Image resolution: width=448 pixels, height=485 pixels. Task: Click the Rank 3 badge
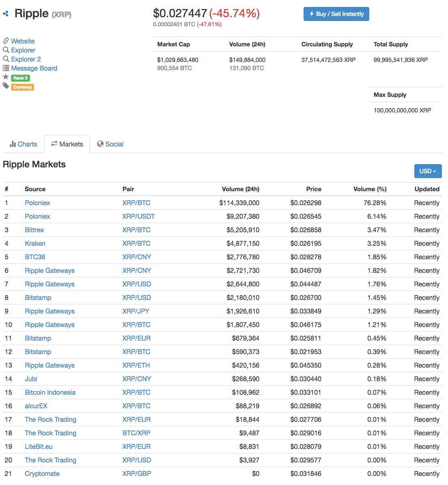click(x=21, y=78)
